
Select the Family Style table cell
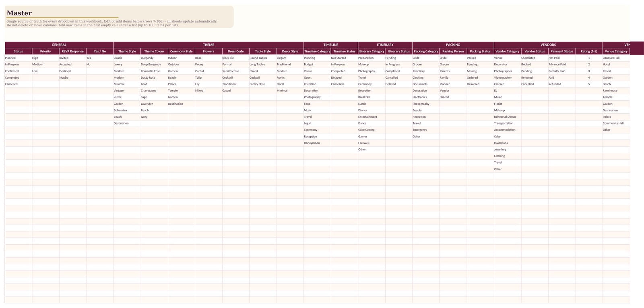coord(263,84)
